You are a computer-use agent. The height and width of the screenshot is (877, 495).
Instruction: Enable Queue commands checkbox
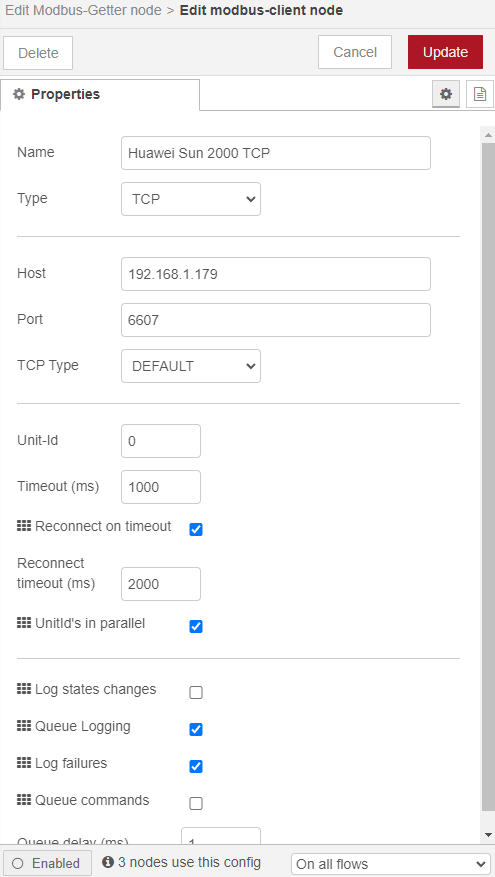coord(196,803)
